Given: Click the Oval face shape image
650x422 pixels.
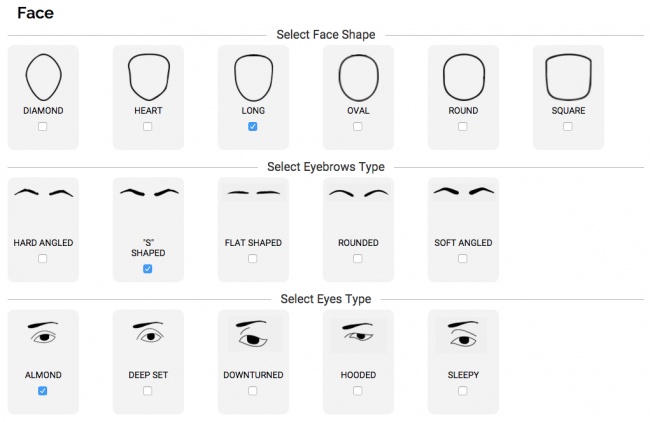Looking at the screenshot, I should click(357, 76).
